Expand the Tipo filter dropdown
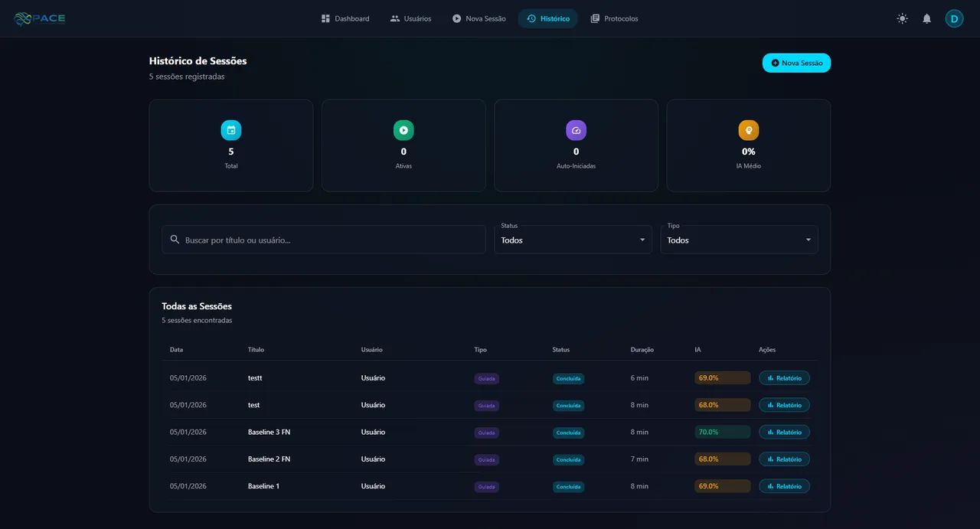Screen dimensions: 980x529 (739, 240)
